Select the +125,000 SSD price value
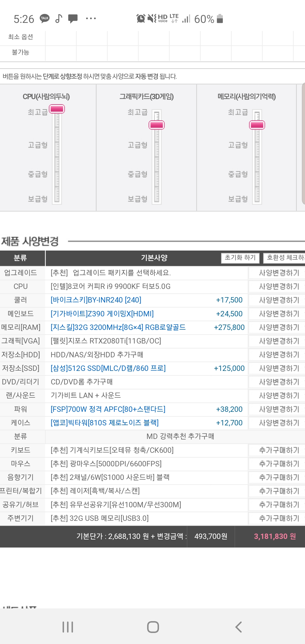The width and height of the screenshot is (305, 644). pos(229,368)
